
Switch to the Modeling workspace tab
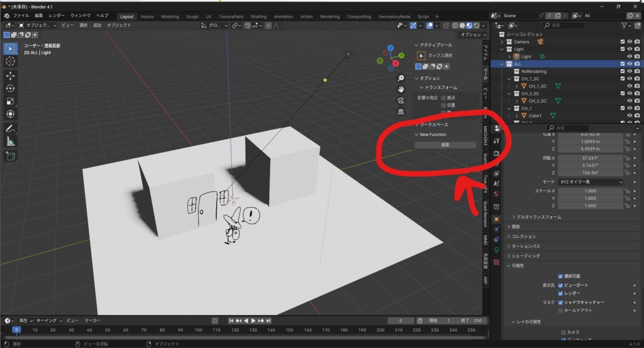pos(170,17)
